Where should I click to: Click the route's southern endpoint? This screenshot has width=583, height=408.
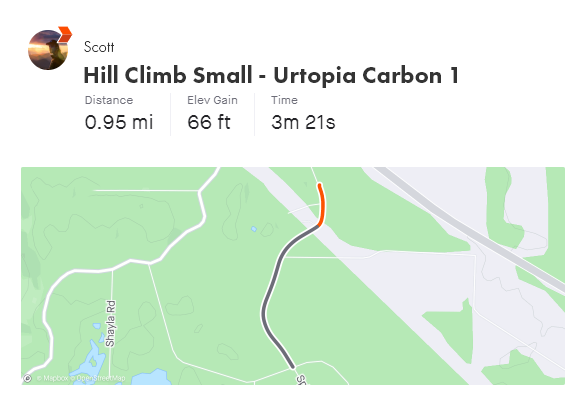pos(293,367)
